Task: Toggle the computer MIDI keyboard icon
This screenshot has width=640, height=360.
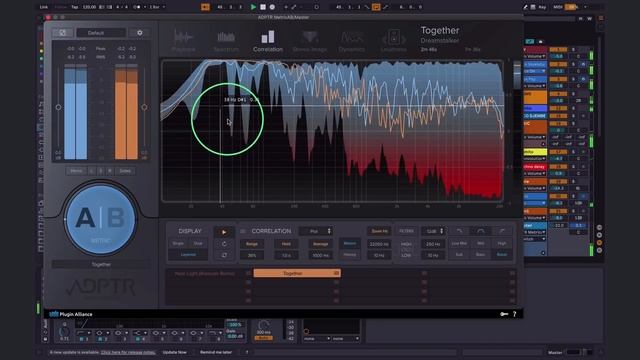Action: pos(533,7)
